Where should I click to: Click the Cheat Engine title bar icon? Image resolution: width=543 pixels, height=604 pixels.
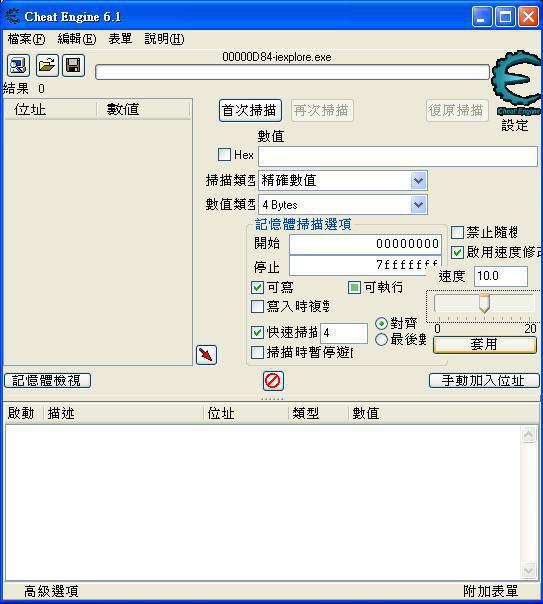point(12,17)
